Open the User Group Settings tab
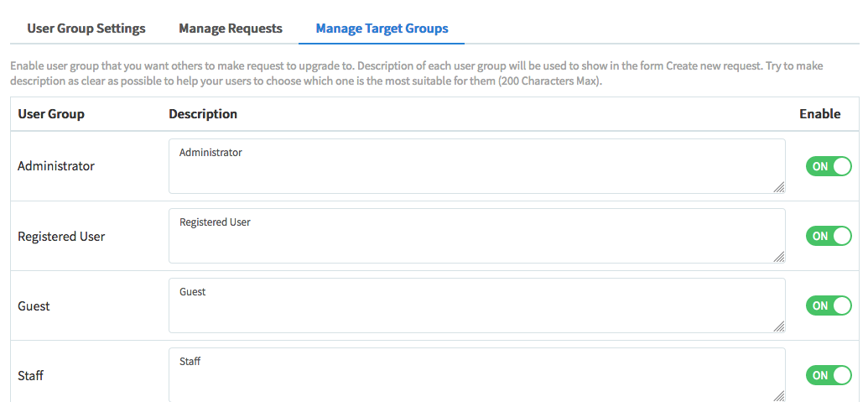The width and height of the screenshot is (868, 402). pos(86,29)
